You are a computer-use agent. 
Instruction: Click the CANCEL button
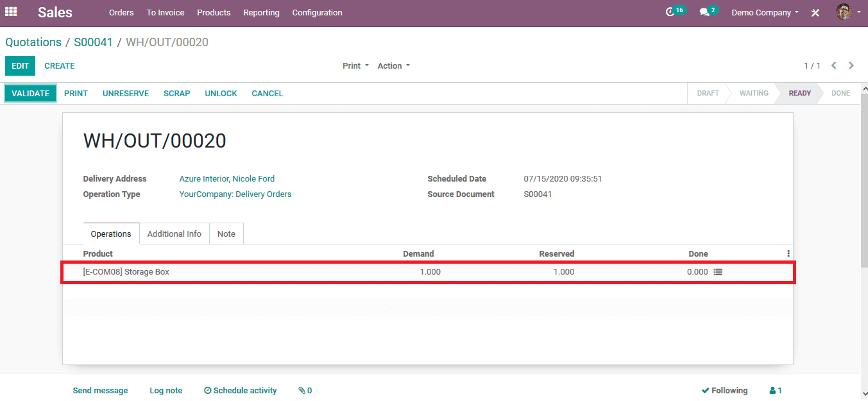(267, 94)
